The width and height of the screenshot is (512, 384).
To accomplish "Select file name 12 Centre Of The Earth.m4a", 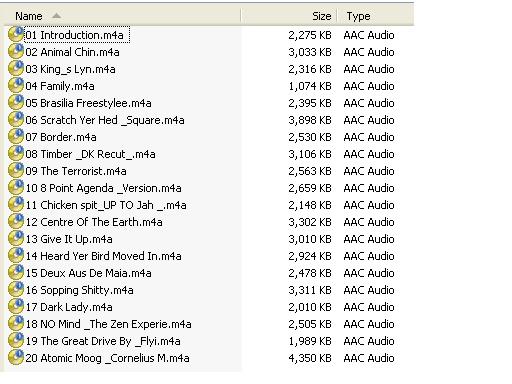I will [x=94, y=222].
